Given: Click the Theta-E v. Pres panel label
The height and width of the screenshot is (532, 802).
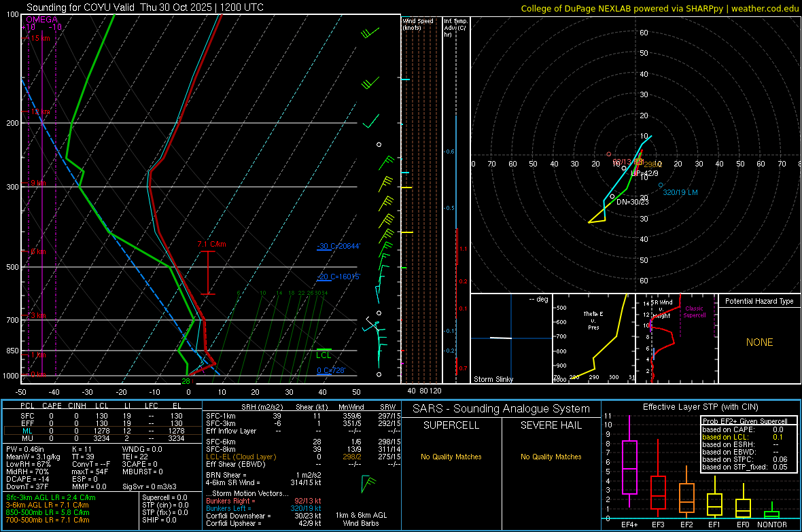Looking at the screenshot, I should point(593,320).
